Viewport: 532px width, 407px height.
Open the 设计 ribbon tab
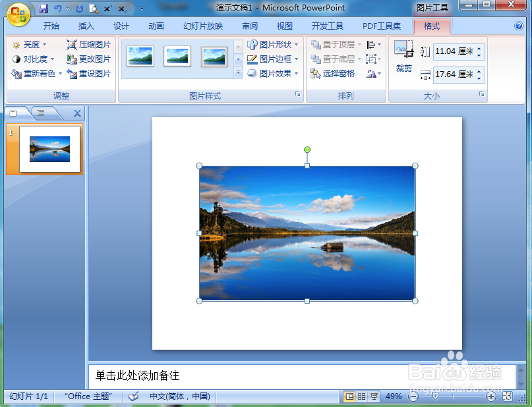(x=121, y=26)
